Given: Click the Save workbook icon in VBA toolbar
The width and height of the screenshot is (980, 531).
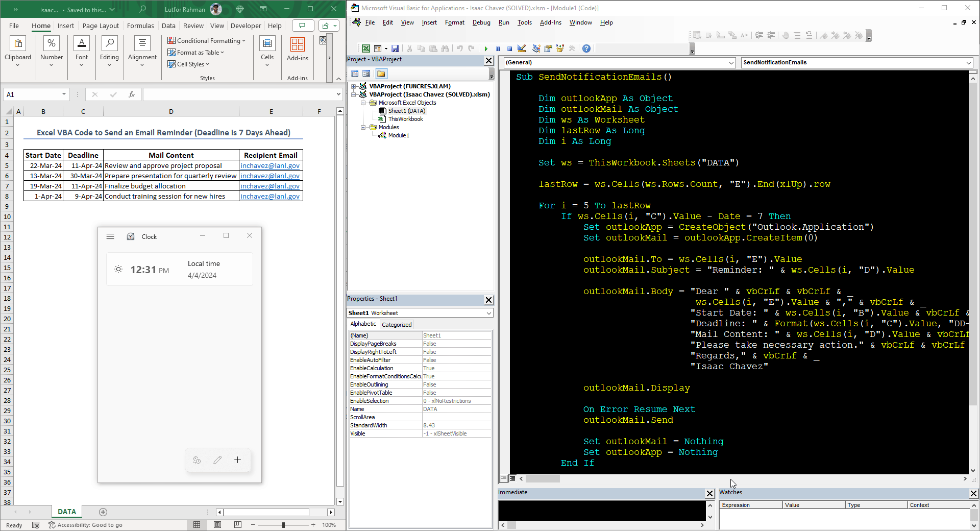Looking at the screenshot, I should (x=395, y=49).
